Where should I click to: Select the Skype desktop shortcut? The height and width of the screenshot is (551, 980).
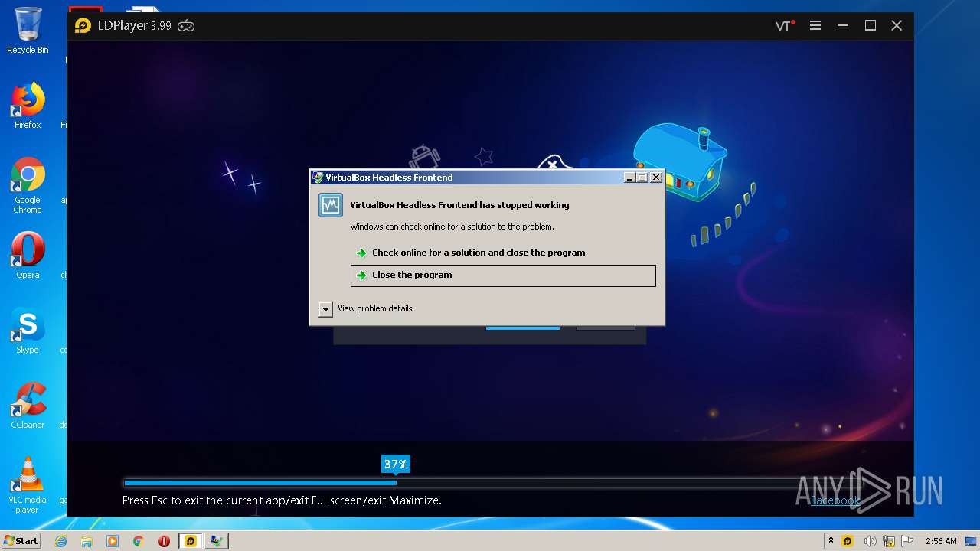pyautogui.click(x=28, y=331)
